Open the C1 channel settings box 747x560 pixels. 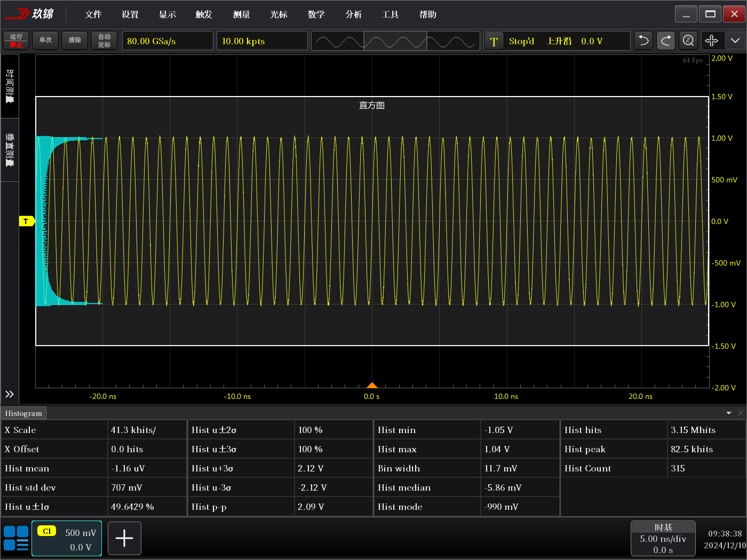click(67, 539)
